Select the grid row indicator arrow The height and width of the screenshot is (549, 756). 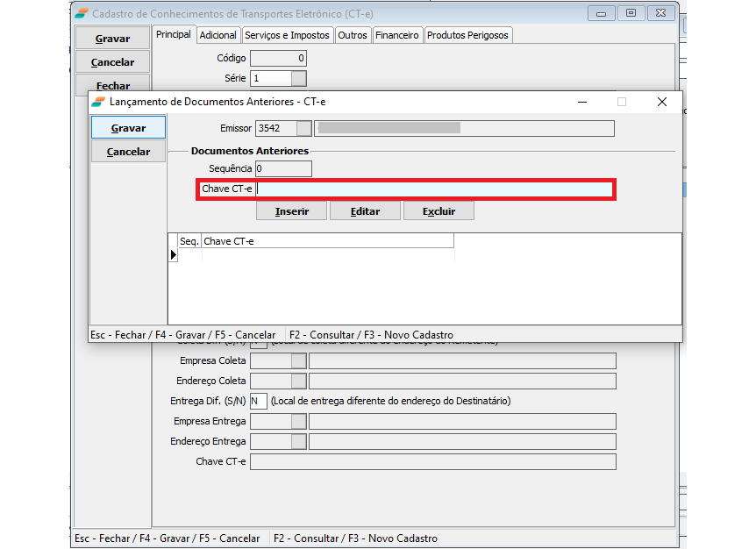click(x=173, y=255)
